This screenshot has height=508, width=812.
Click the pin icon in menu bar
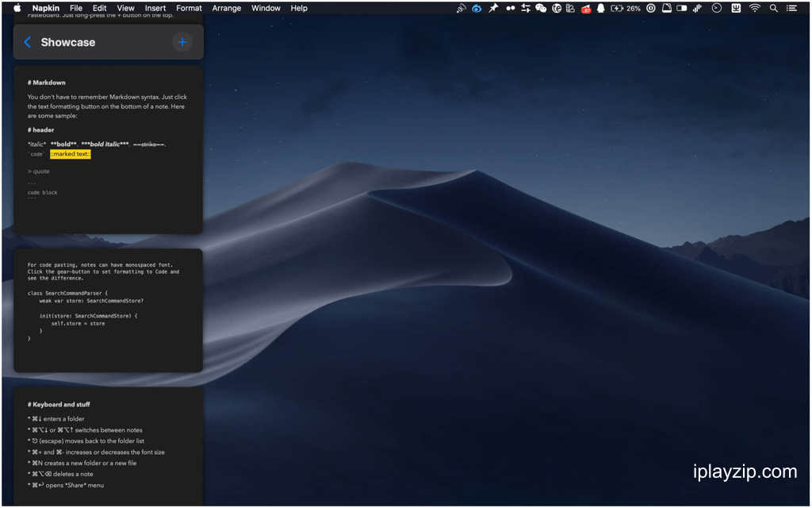pos(493,8)
